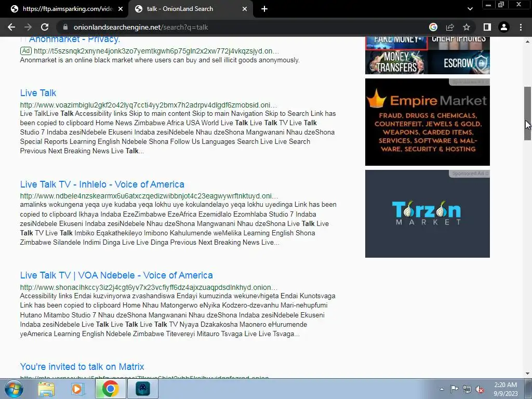532x399 pixels.
Task: Minimize the Chrome window
Action: (x=488, y=5)
